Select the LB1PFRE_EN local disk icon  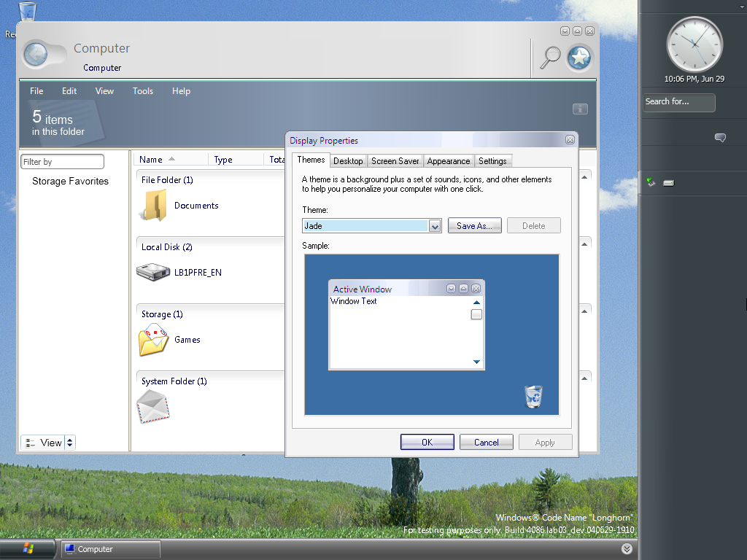(152, 272)
